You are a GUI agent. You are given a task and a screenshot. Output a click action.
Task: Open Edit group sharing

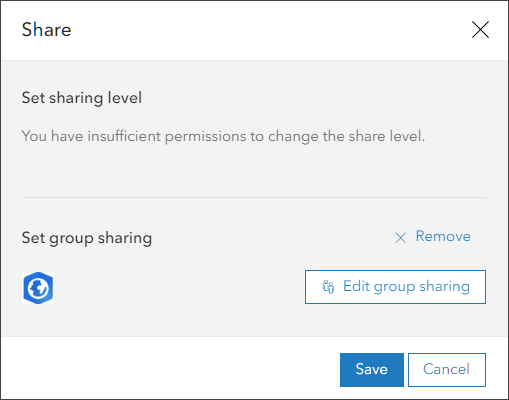pyautogui.click(x=395, y=287)
